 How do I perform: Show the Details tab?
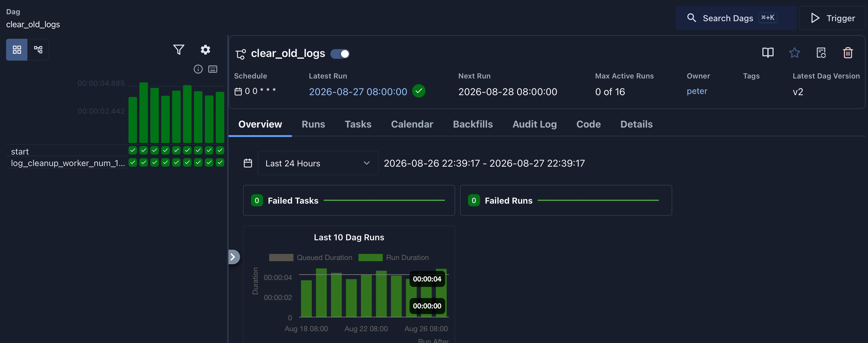point(636,124)
